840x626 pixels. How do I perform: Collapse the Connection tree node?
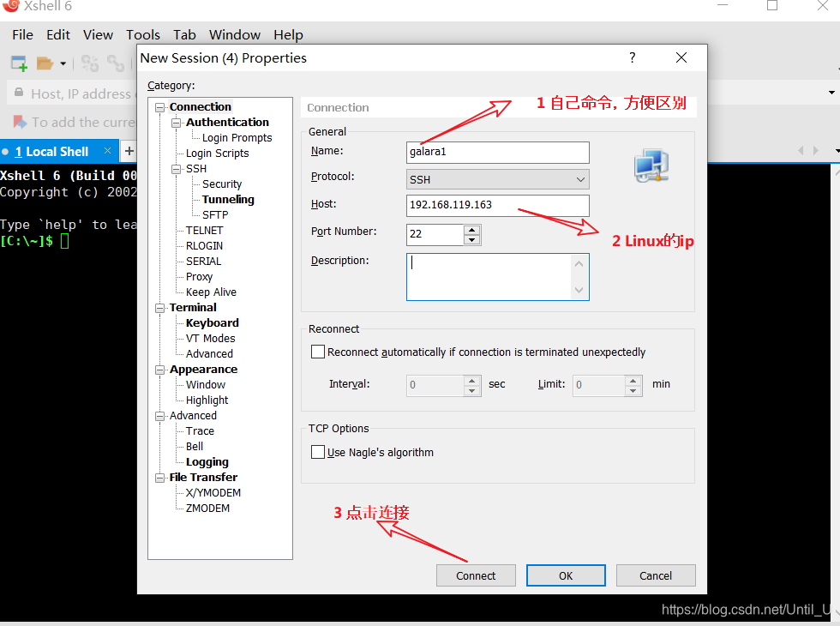[x=159, y=107]
